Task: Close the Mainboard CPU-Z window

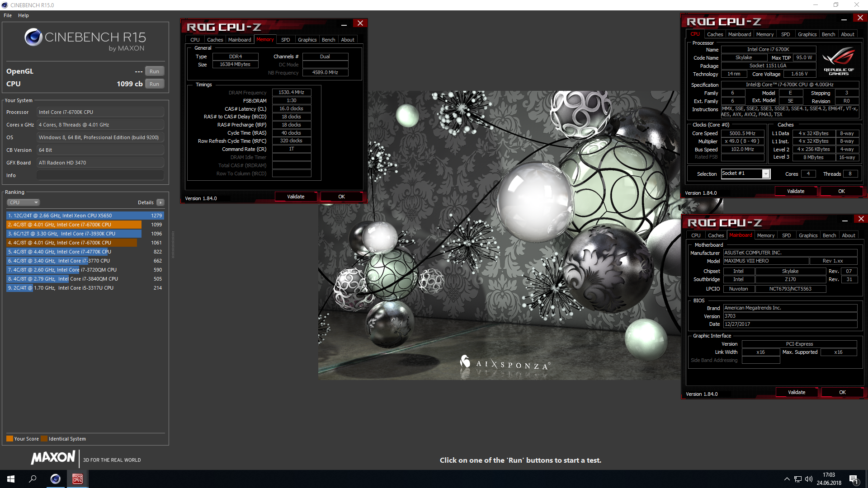Action: [x=861, y=219]
